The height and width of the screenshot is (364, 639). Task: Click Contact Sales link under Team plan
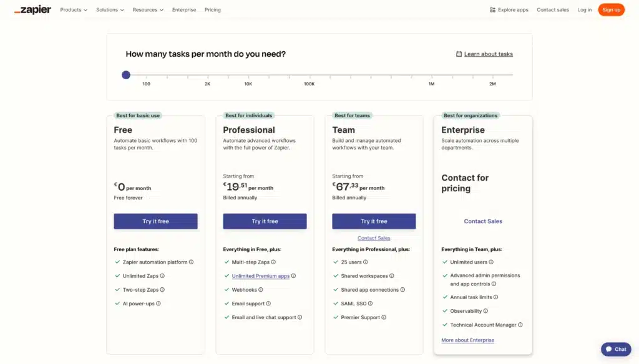coord(374,238)
